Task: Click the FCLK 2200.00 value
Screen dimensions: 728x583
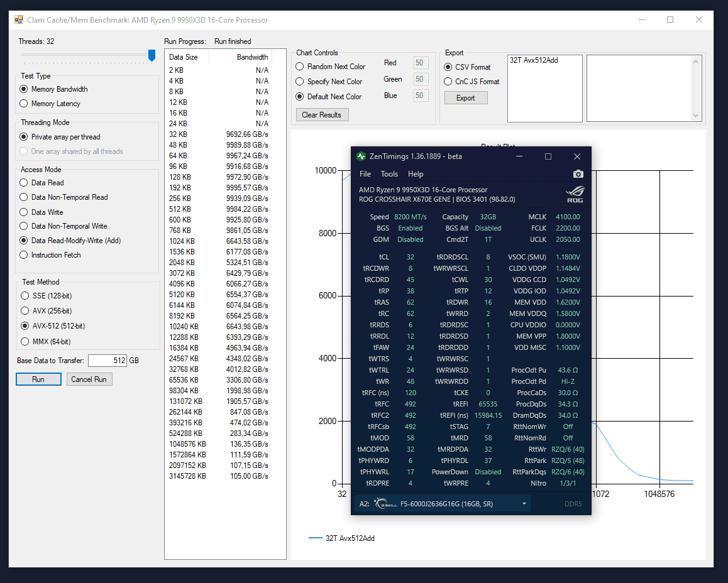Action: [x=568, y=227]
